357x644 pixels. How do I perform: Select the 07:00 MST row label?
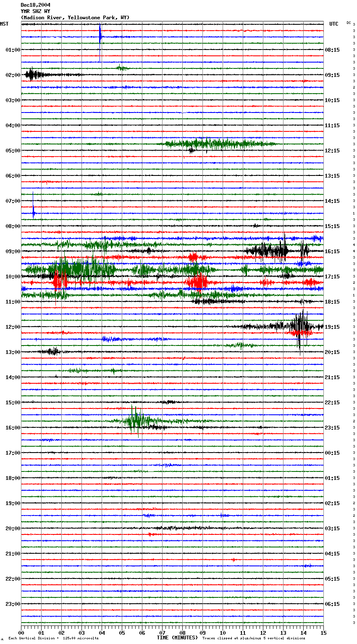click(x=13, y=201)
